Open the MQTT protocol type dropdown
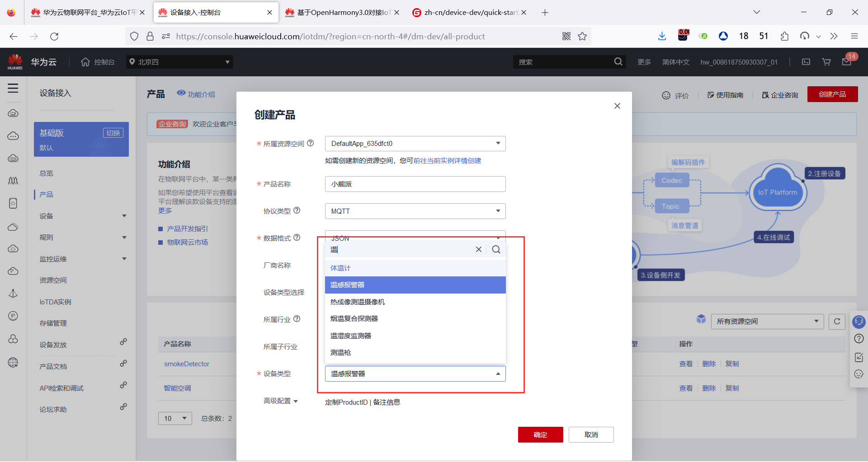Viewport: 868px width, 462px height. 415,211
